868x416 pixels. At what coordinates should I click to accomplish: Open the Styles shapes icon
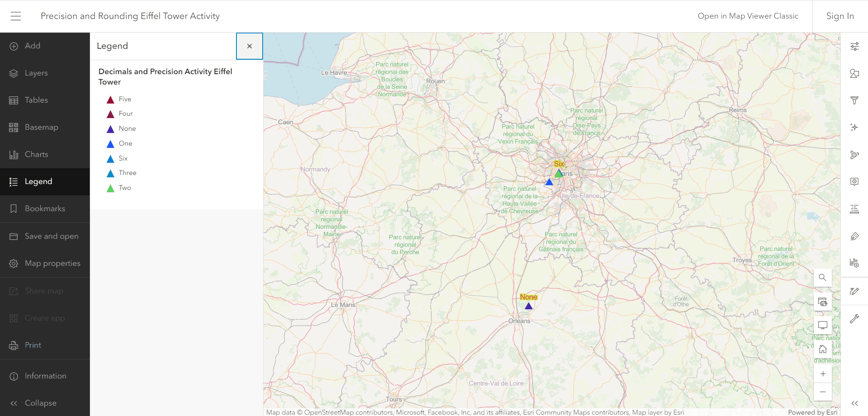(854, 73)
